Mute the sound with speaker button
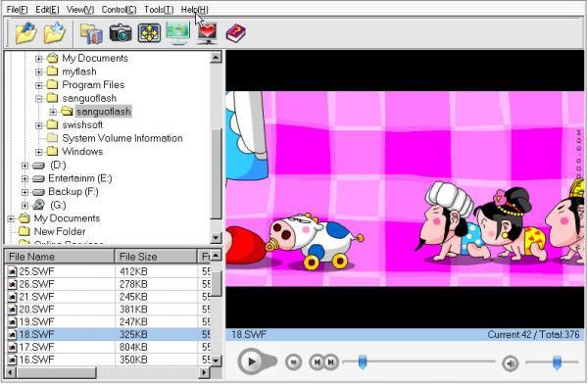 click(510, 362)
